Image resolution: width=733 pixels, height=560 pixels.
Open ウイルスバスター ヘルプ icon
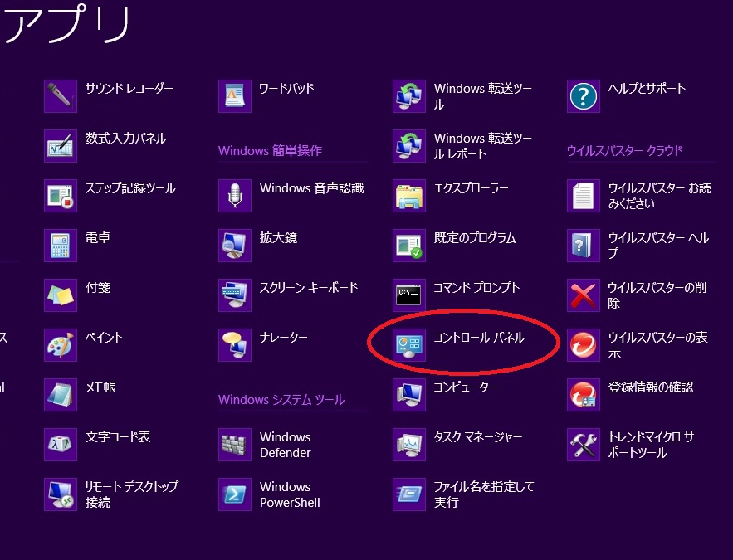click(x=584, y=246)
